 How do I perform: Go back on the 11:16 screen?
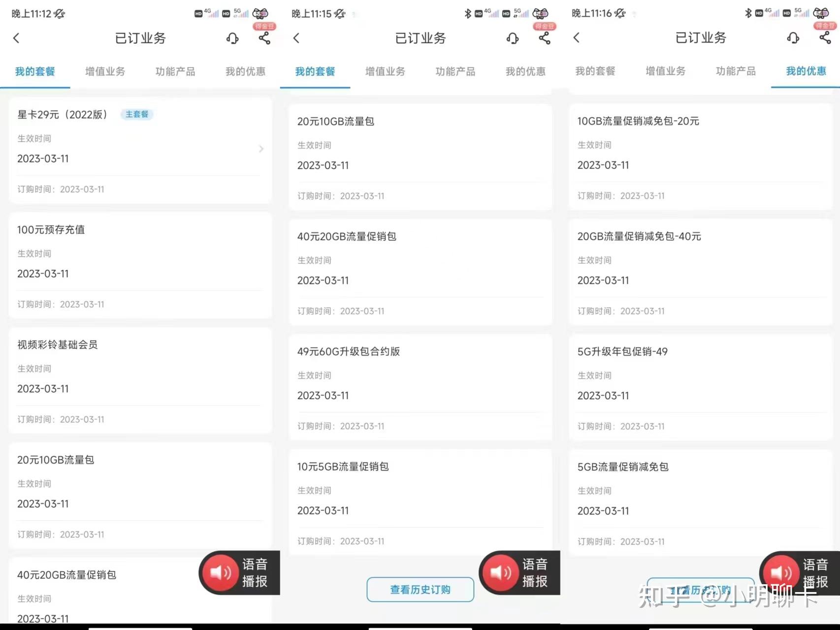577,37
